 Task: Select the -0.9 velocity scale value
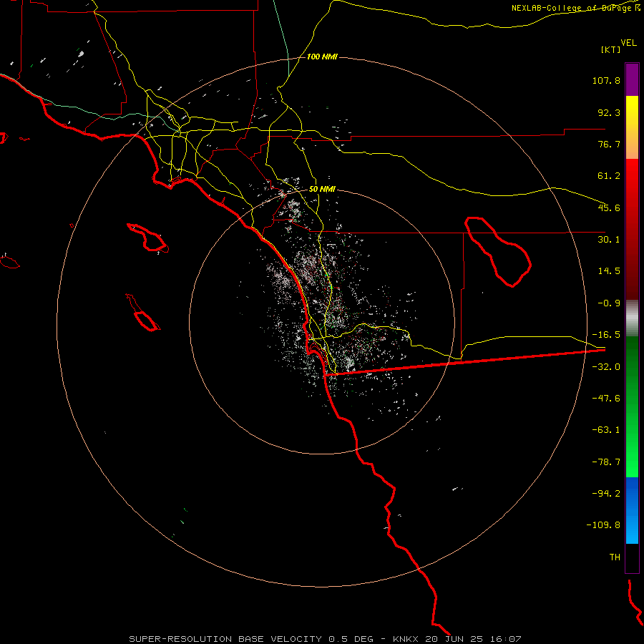609,303
